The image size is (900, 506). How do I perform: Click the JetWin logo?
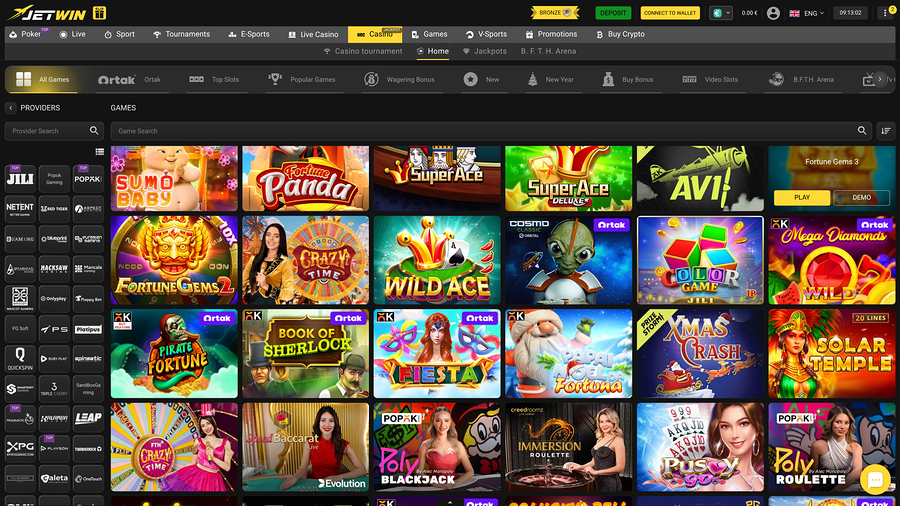tap(46, 13)
